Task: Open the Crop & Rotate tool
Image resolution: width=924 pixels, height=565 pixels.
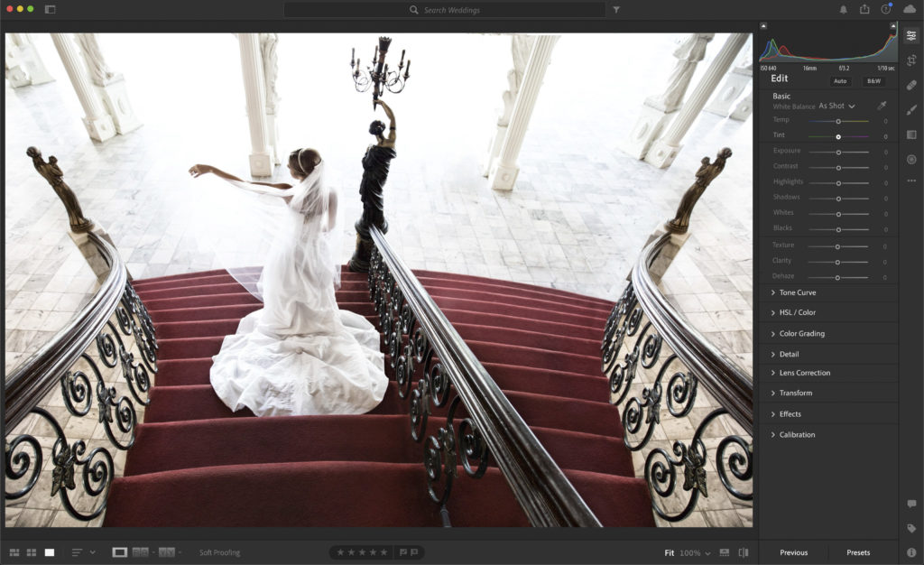Action: pos(911,60)
